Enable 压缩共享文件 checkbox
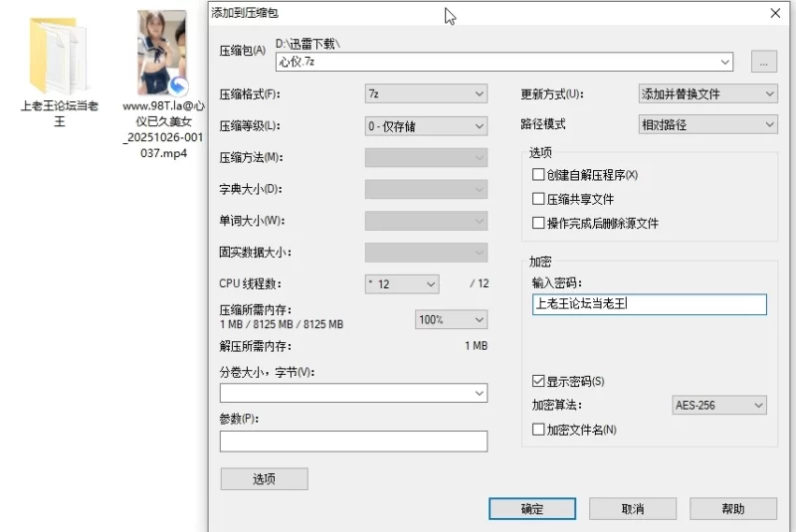The width and height of the screenshot is (796, 532). [x=538, y=199]
